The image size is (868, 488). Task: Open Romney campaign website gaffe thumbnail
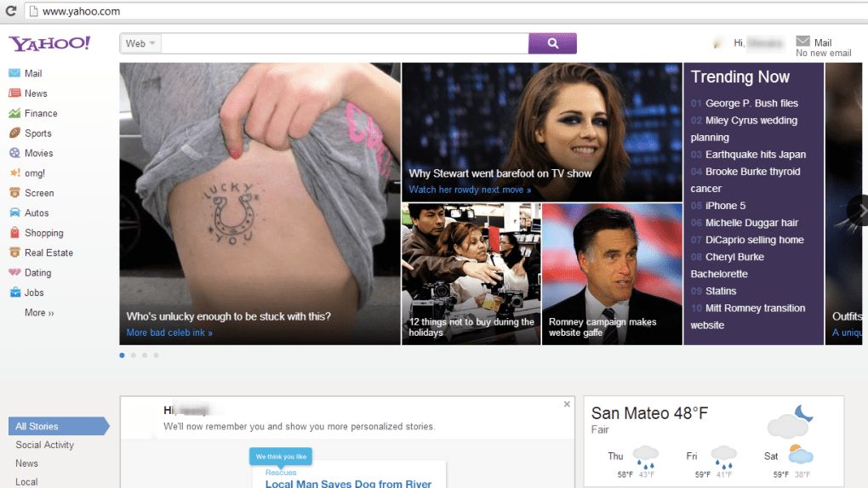pyautogui.click(x=612, y=274)
